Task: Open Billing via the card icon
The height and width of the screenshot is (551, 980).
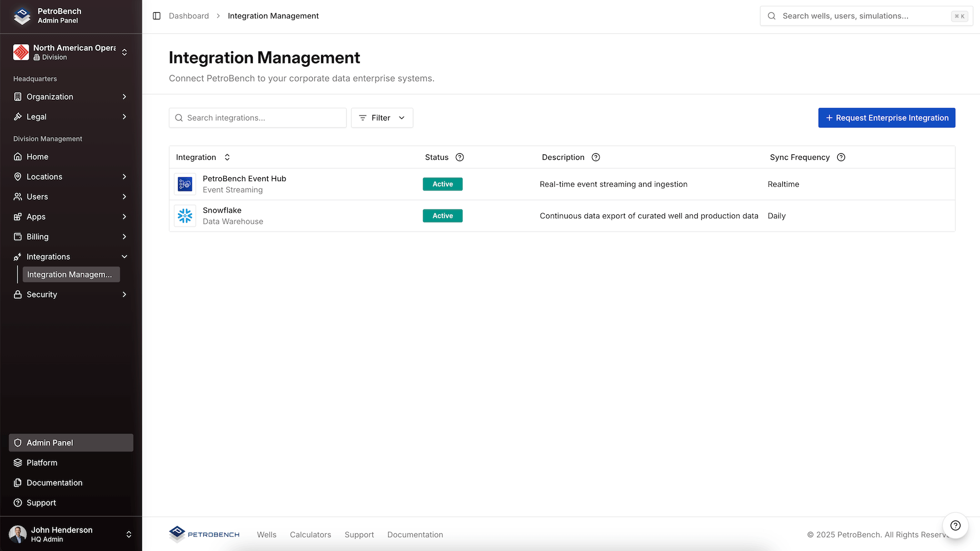Action: point(18,237)
